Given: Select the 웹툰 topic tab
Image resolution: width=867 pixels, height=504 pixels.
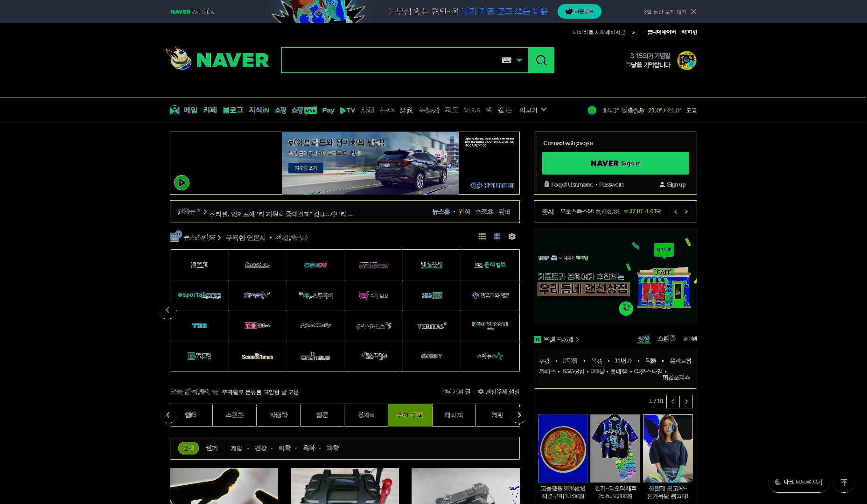Looking at the screenshot, I should 322,415.
